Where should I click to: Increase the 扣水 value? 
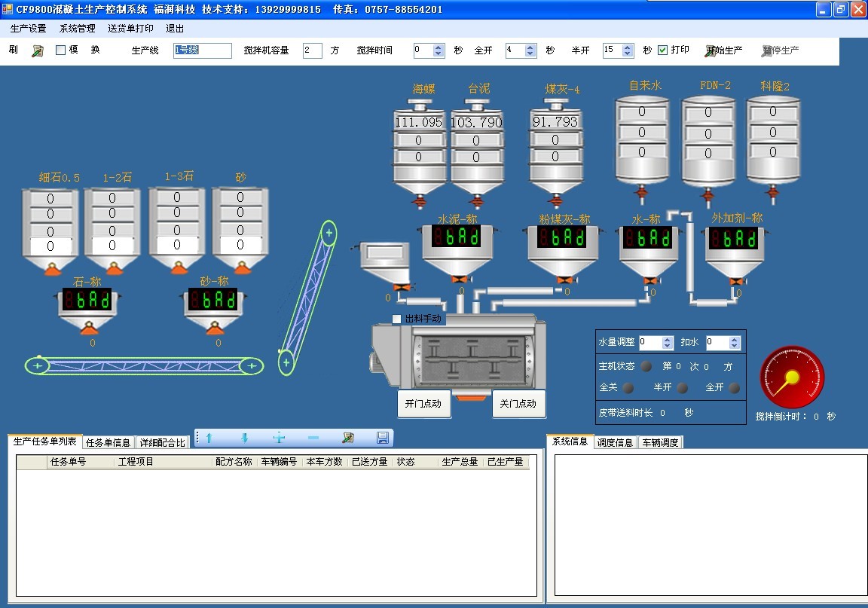[x=734, y=340]
